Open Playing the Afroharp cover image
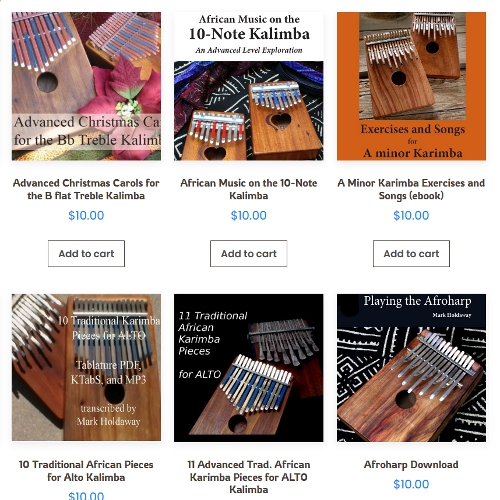This screenshot has width=500, height=500. coord(411,368)
